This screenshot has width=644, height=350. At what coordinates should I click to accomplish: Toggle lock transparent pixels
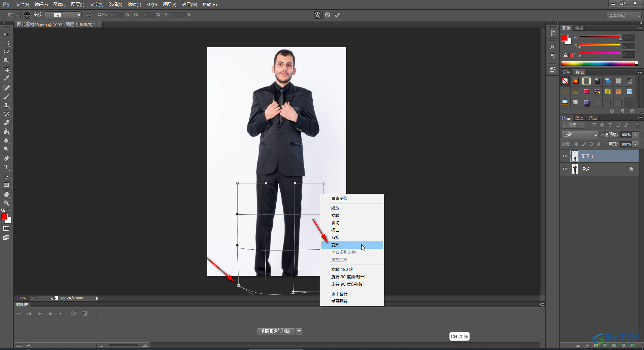pyautogui.click(x=576, y=144)
